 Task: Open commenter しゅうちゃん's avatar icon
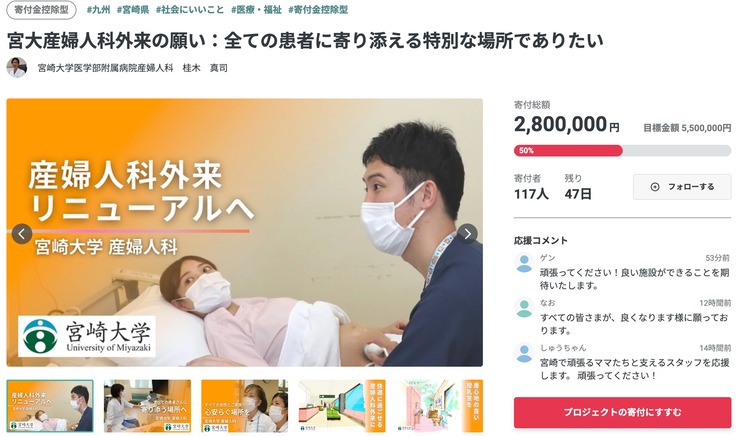[524, 353]
